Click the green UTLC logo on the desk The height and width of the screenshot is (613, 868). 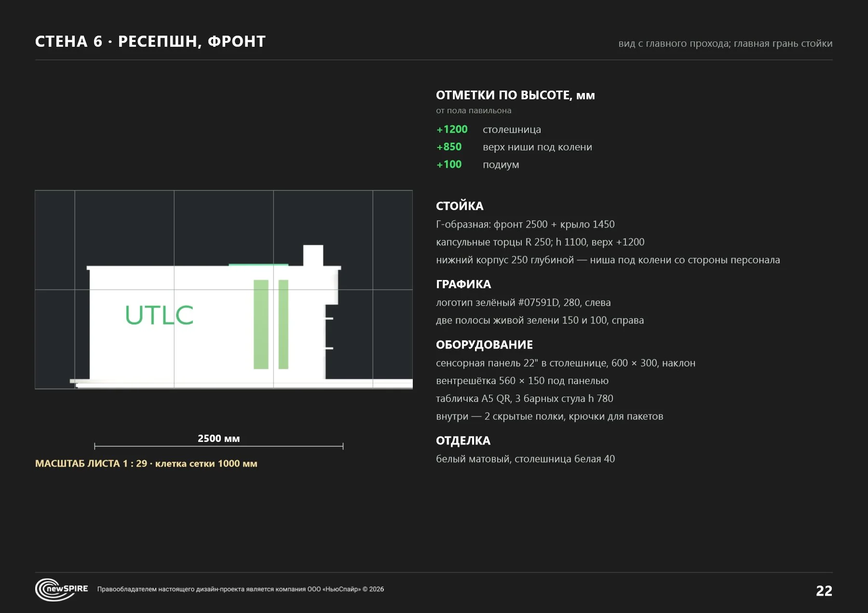159,315
